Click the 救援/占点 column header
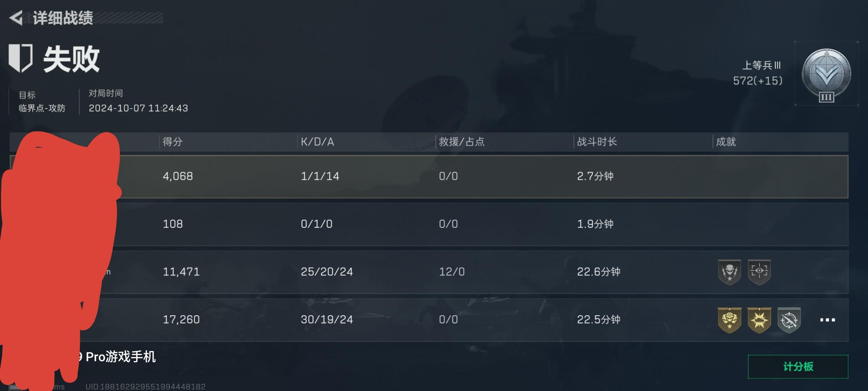The height and width of the screenshot is (391, 868). tap(462, 142)
